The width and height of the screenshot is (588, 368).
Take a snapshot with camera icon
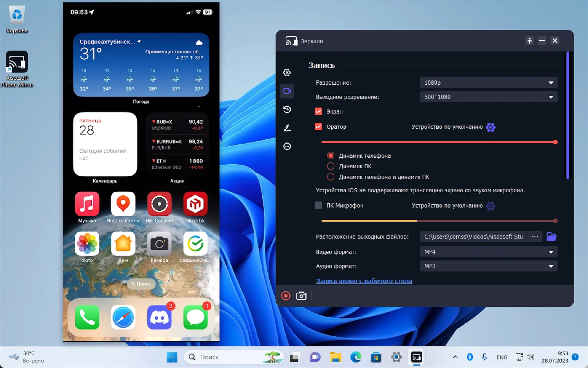[301, 296]
